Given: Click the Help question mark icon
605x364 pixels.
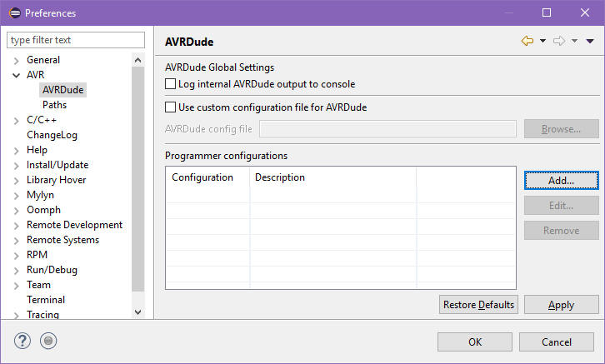Looking at the screenshot, I should (x=22, y=340).
